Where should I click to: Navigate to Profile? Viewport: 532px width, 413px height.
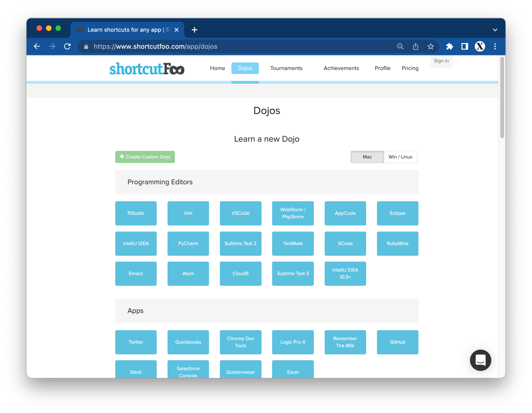click(x=382, y=68)
